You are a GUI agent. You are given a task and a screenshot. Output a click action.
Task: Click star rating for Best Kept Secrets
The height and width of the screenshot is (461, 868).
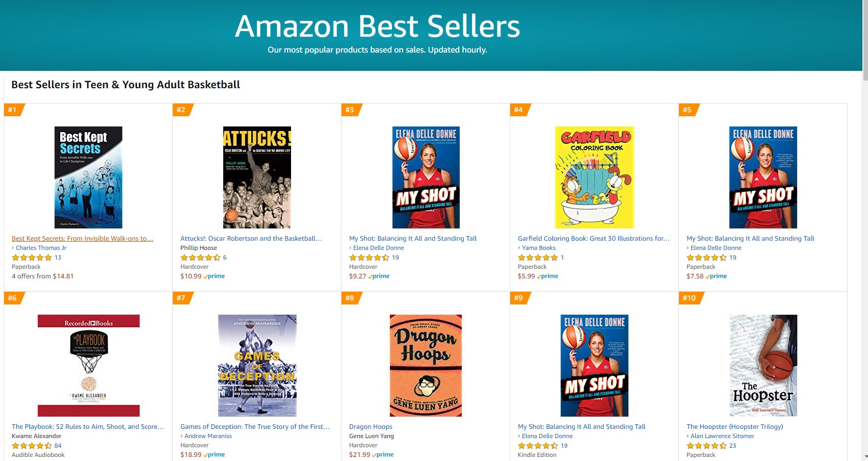pyautogui.click(x=32, y=258)
